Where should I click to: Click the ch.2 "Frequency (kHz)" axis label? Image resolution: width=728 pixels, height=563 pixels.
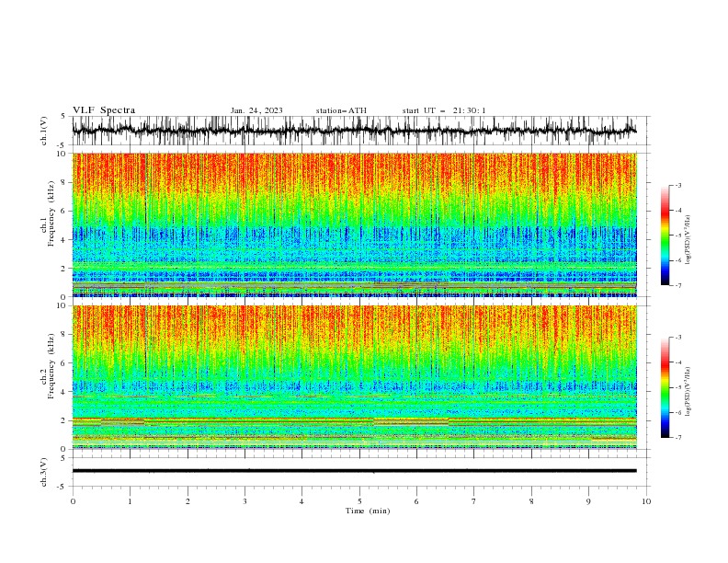(x=51, y=366)
